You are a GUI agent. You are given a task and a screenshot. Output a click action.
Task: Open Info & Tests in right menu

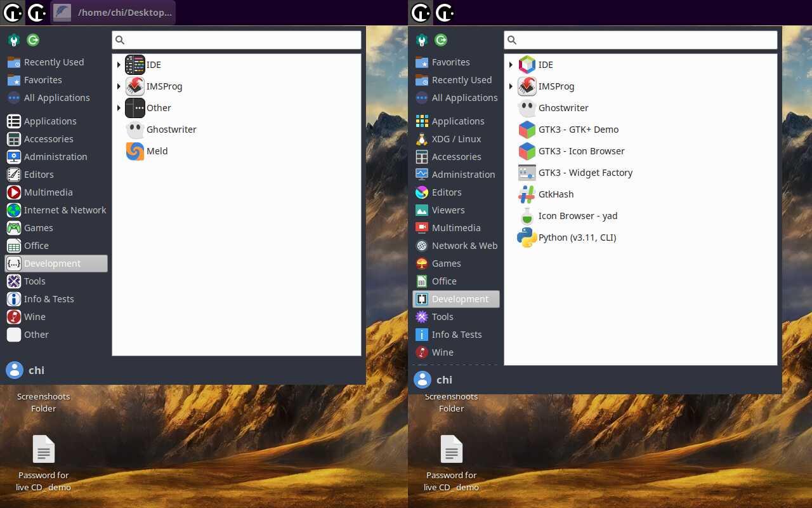pos(456,335)
